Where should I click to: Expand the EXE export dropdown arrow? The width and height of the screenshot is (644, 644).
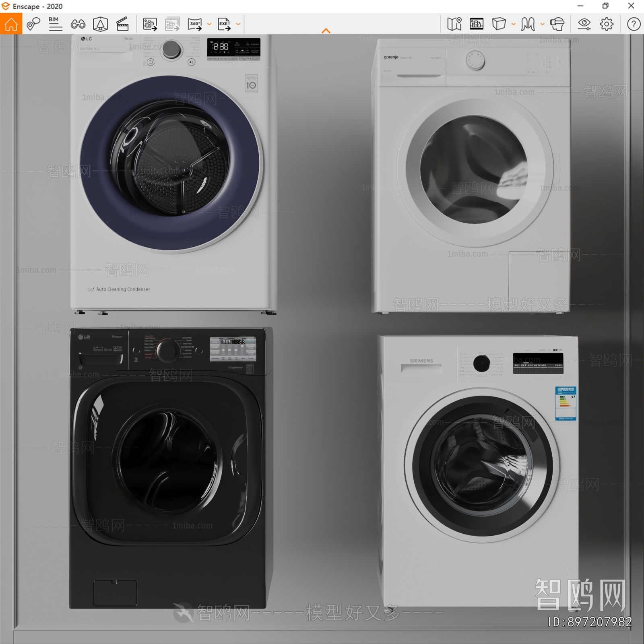(x=238, y=24)
